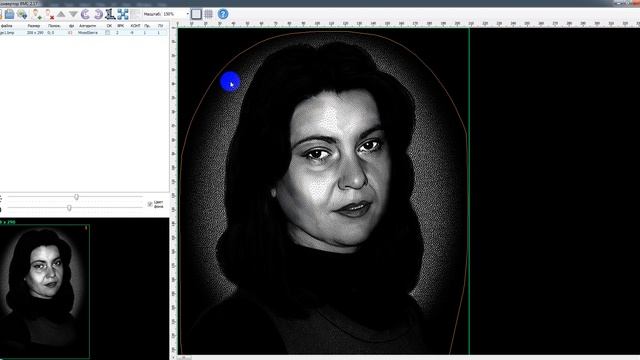The image size is (640, 360).
Task: Open the Масштаб 150% zoom dropdown
Action: [x=188, y=14]
